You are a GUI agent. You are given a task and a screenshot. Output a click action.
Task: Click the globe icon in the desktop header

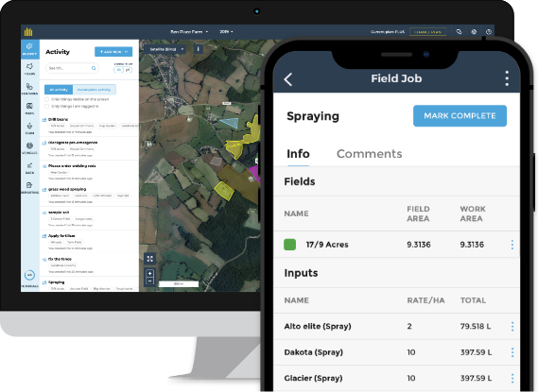point(474,32)
